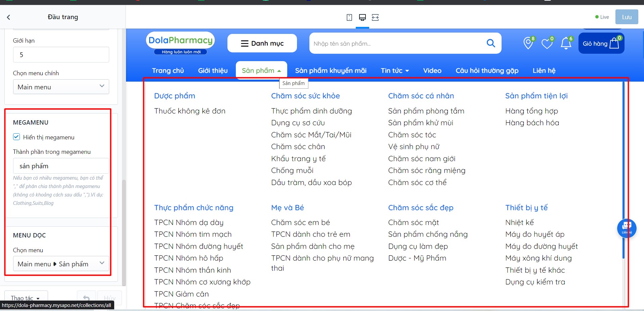Viewport: 644px width, 311px height.
Task: Click Sản phẩm phòng tắm link
Action: coord(426,111)
